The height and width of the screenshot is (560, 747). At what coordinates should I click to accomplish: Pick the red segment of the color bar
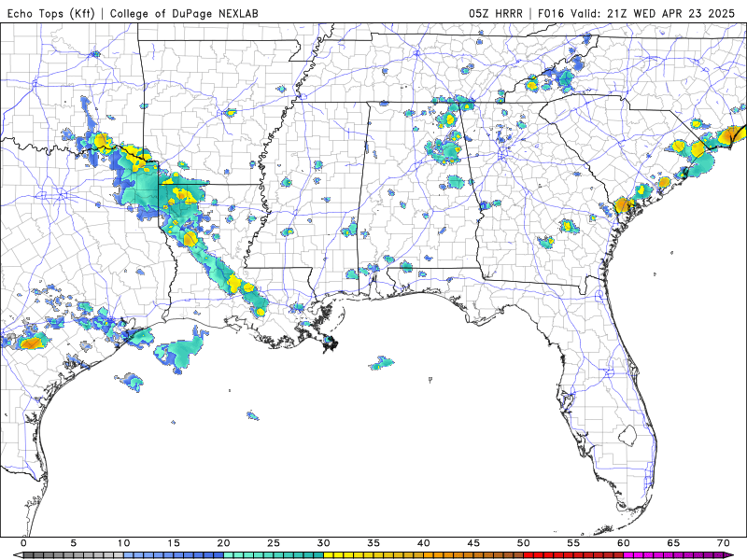click(573, 555)
